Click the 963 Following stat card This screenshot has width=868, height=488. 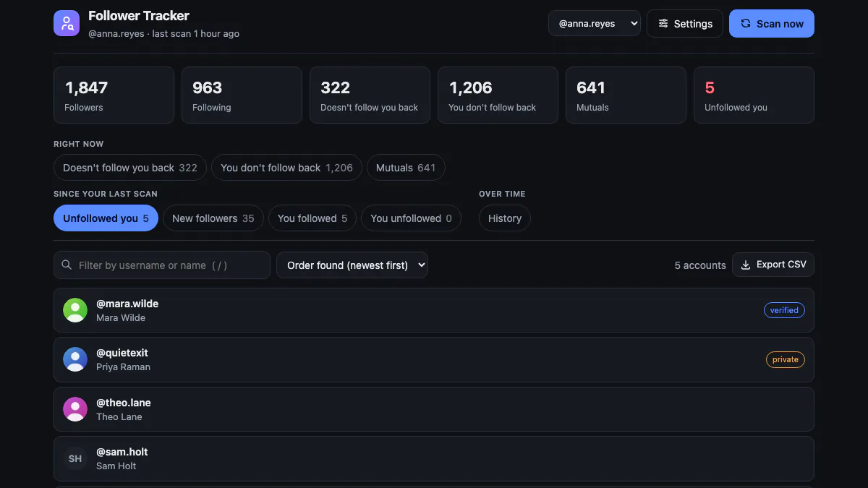coord(242,95)
